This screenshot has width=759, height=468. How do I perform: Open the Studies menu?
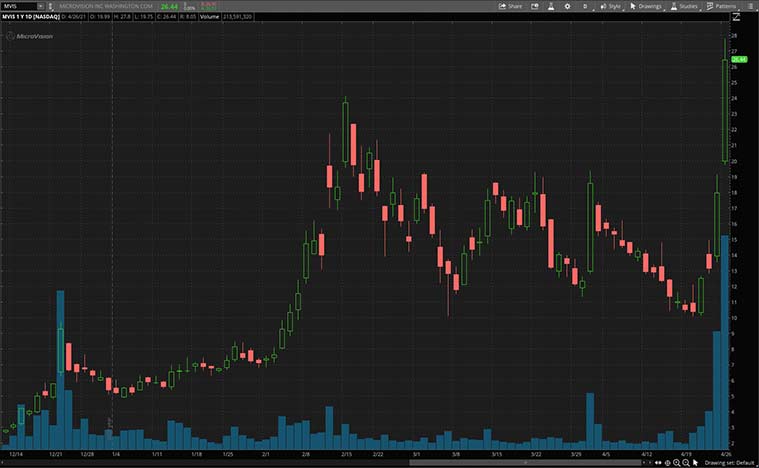point(684,6)
